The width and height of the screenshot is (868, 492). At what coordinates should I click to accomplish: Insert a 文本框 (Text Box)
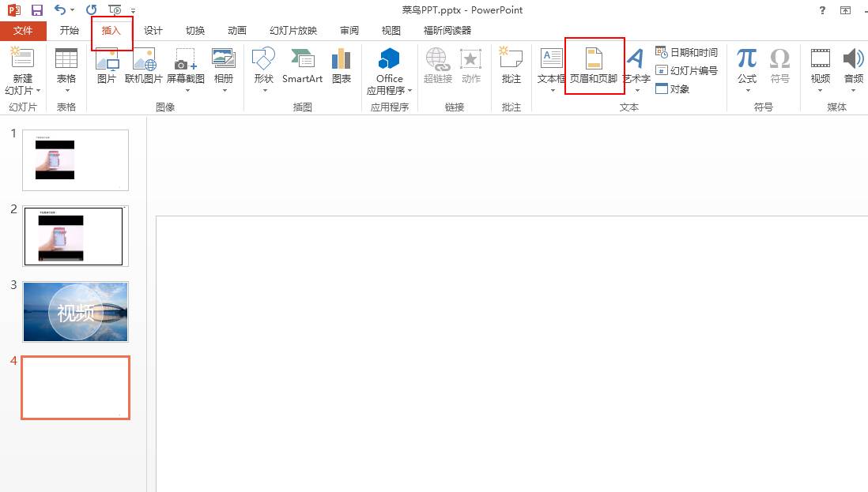point(551,69)
